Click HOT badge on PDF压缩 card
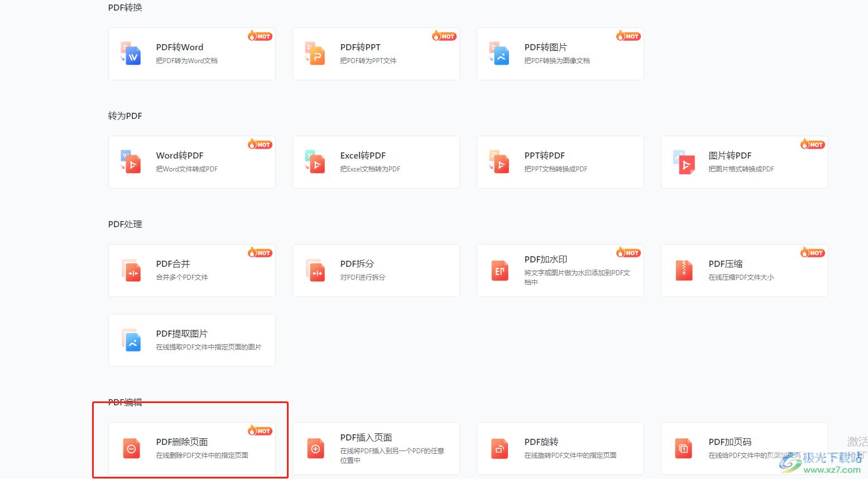The height and width of the screenshot is (479, 868). [813, 252]
